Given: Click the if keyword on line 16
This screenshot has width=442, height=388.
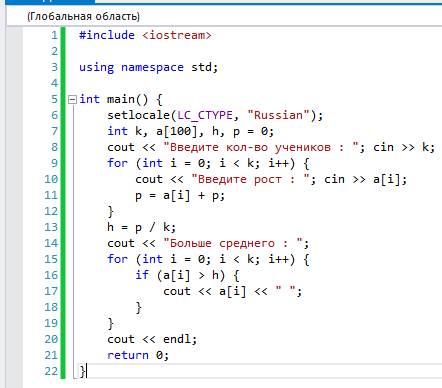Looking at the screenshot, I should [142, 275].
